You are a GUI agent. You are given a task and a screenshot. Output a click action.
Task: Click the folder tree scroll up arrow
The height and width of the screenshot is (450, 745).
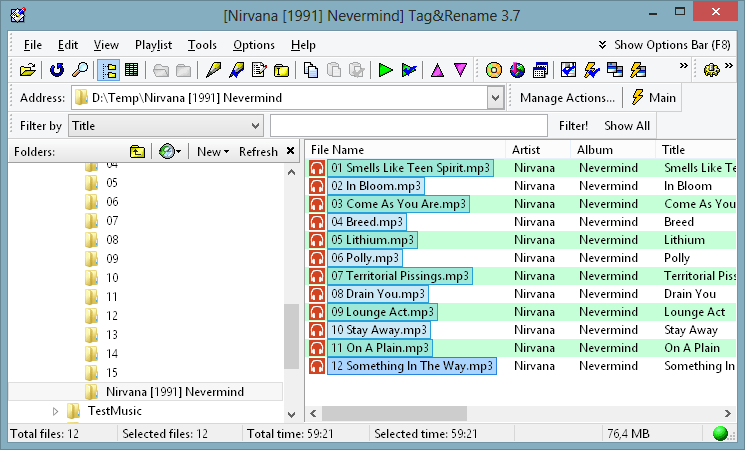(291, 172)
